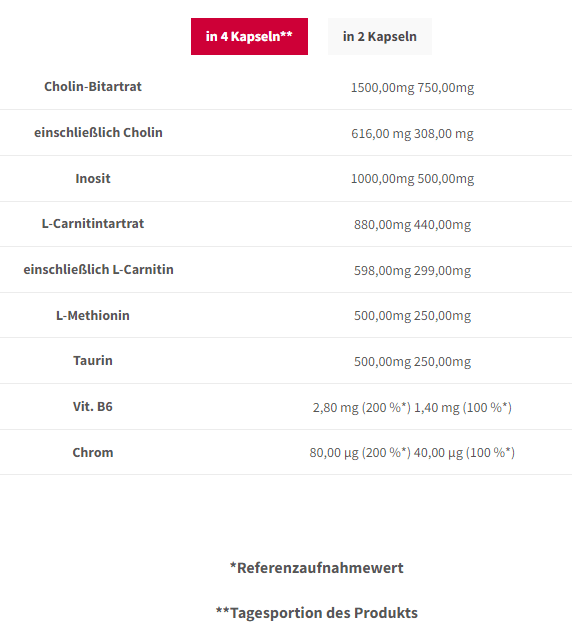572x637 pixels.
Task: Click '**Tagesportion des Produkts' footnote
Action: click(x=316, y=613)
